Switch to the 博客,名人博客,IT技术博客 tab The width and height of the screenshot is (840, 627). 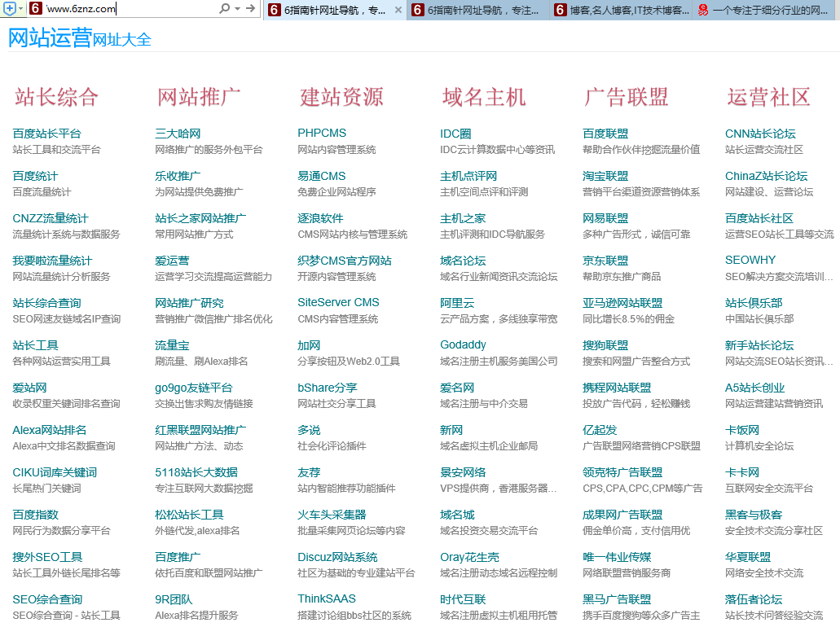[x=622, y=10]
